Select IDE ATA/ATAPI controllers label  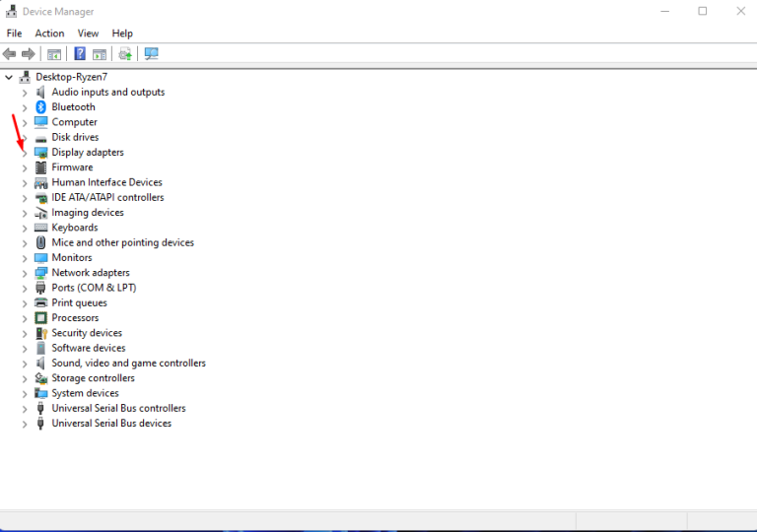[107, 197]
